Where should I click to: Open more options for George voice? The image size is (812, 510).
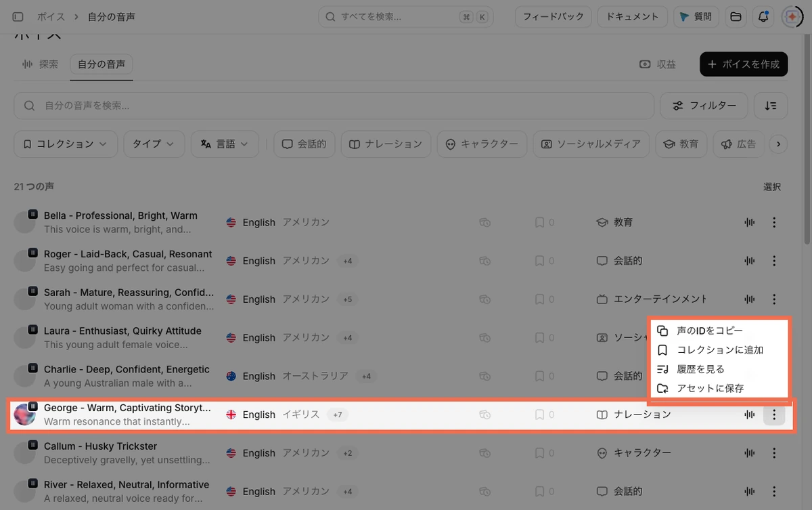pyautogui.click(x=774, y=415)
